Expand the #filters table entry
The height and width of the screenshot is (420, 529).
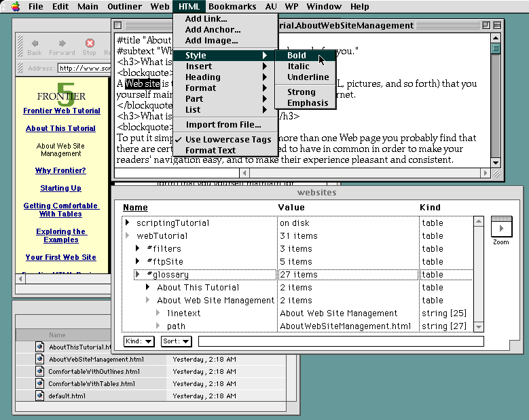click(139, 249)
